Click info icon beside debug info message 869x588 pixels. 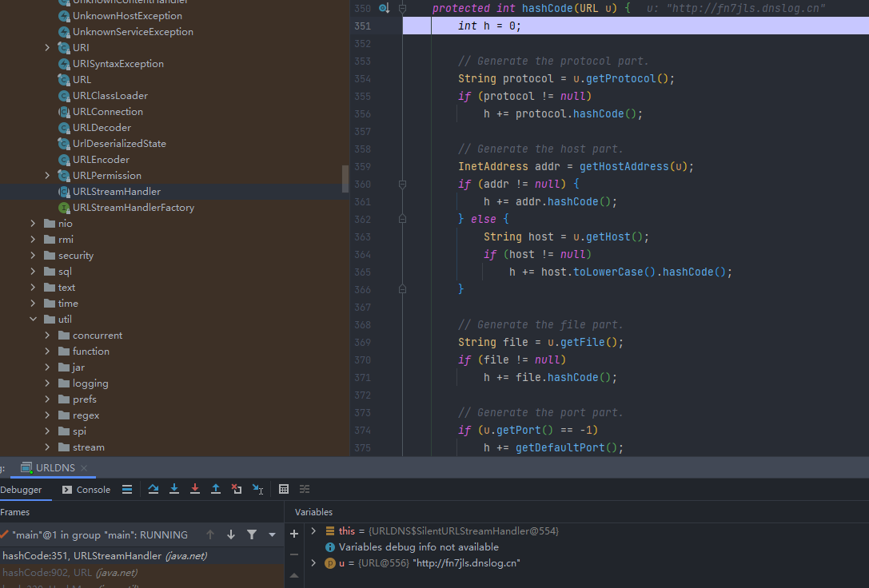point(329,547)
